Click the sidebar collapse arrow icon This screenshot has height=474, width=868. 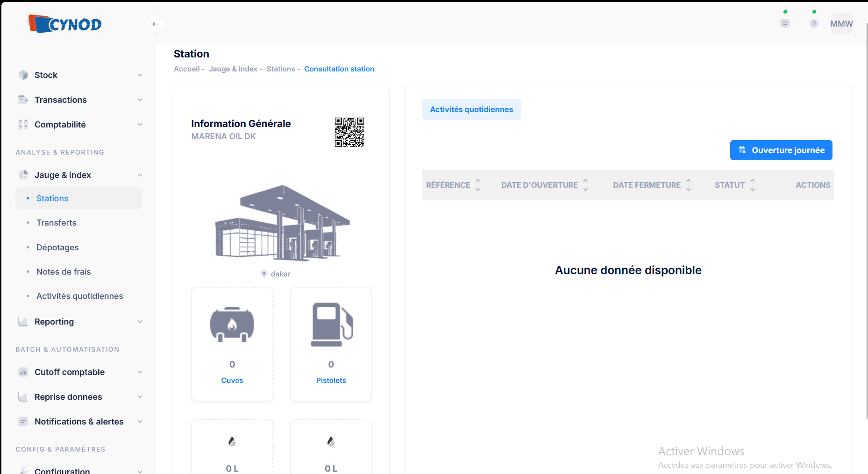pyautogui.click(x=156, y=24)
